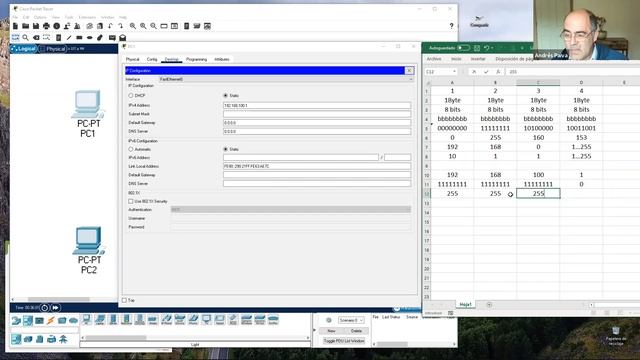The image size is (640, 360).
Task: Click the Fast Forward Time button
Action: pos(56,308)
